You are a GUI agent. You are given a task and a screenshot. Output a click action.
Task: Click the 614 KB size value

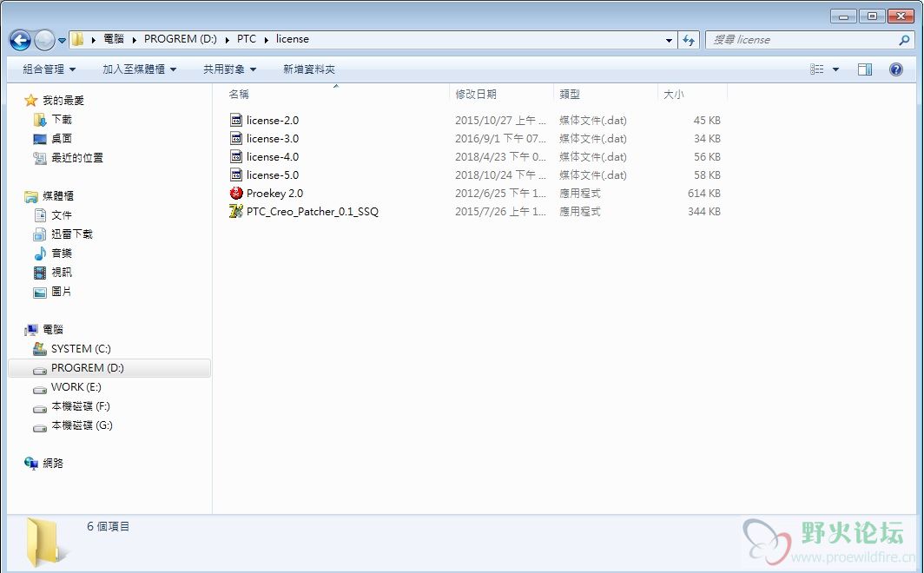(x=704, y=193)
